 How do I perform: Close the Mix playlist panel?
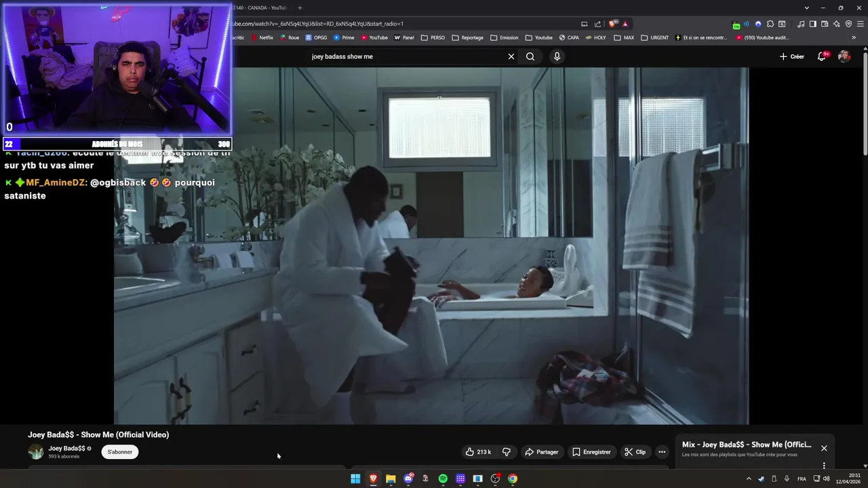tap(824, 448)
